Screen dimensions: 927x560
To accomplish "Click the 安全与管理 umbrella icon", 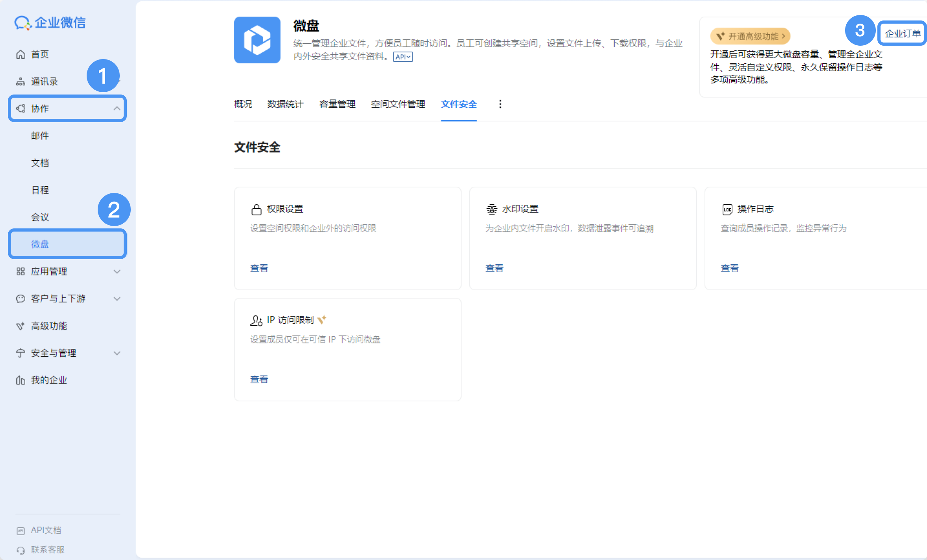I will pos(20,353).
